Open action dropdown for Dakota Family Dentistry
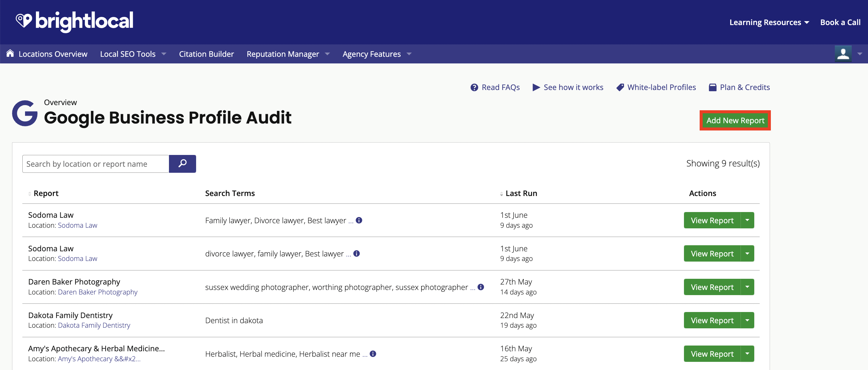868x370 pixels. (747, 320)
